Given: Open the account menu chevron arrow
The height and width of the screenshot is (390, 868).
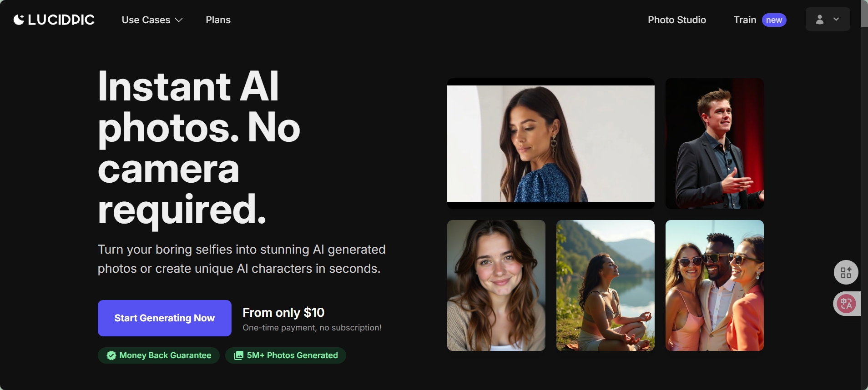Looking at the screenshot, I should [836, 19].
